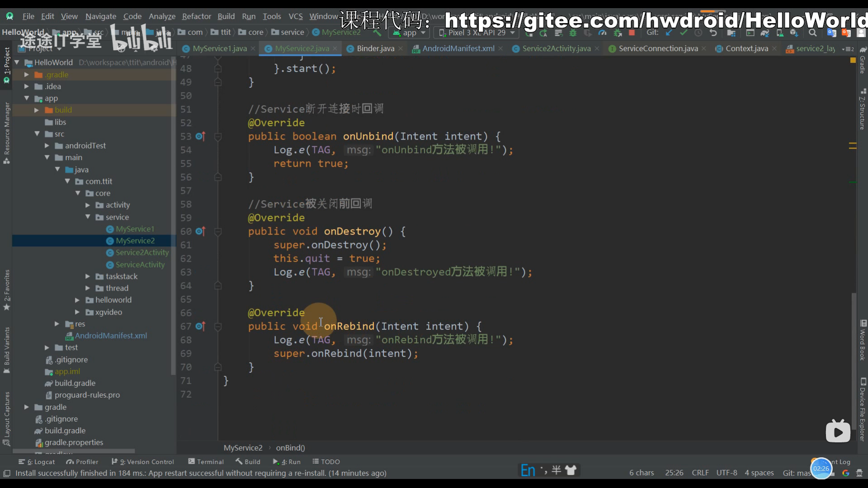Screen dimensions: 868x488
Task: Toggle the Layout Captures tool window
Action: pos(6,419)
